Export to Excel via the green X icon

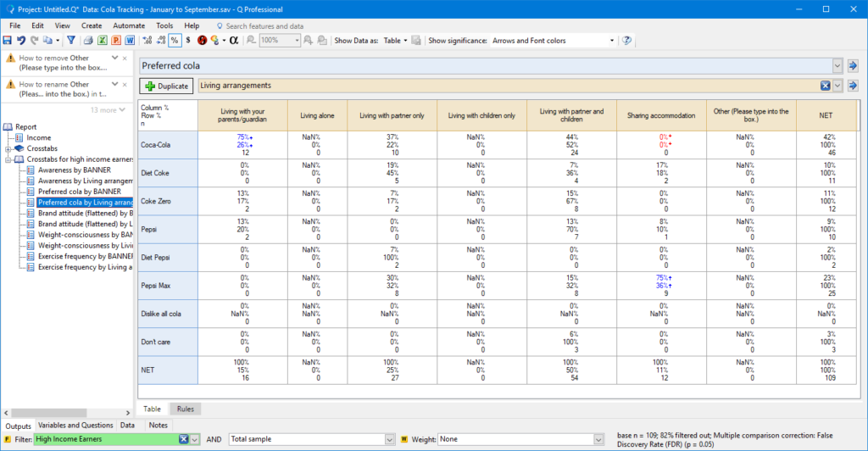tap(103, 41)
